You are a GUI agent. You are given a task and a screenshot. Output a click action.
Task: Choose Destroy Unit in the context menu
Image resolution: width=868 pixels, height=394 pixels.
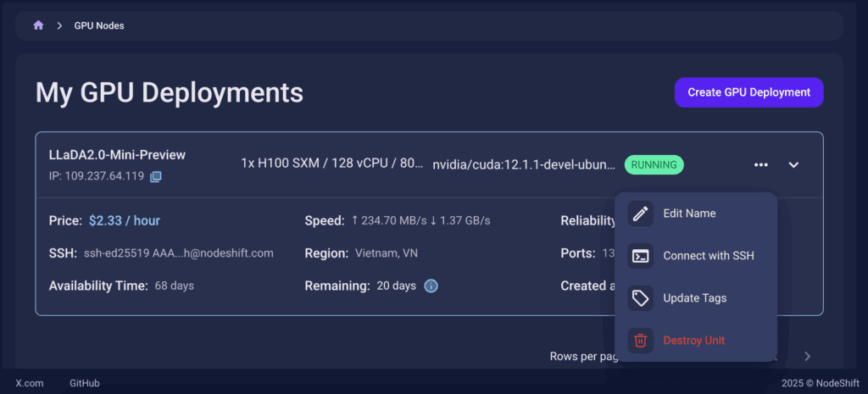pos(693,341)
